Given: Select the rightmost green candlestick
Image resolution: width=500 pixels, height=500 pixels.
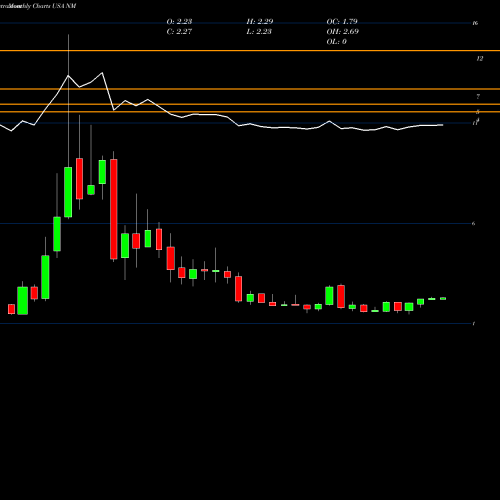Looking at the screenshot, I should pyautogui.click(x=443, y=299).
